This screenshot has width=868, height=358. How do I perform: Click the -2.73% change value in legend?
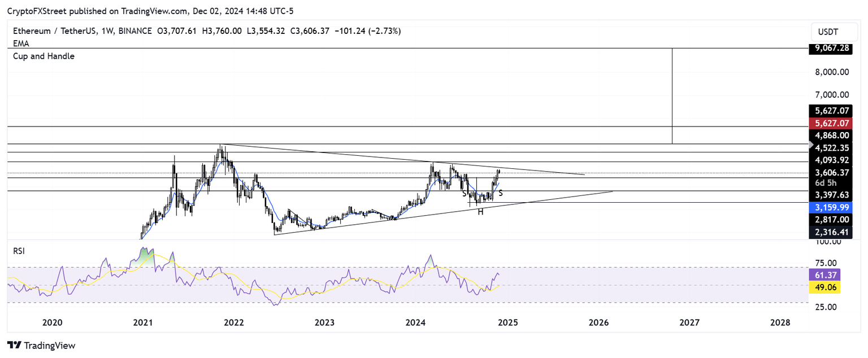384,31
